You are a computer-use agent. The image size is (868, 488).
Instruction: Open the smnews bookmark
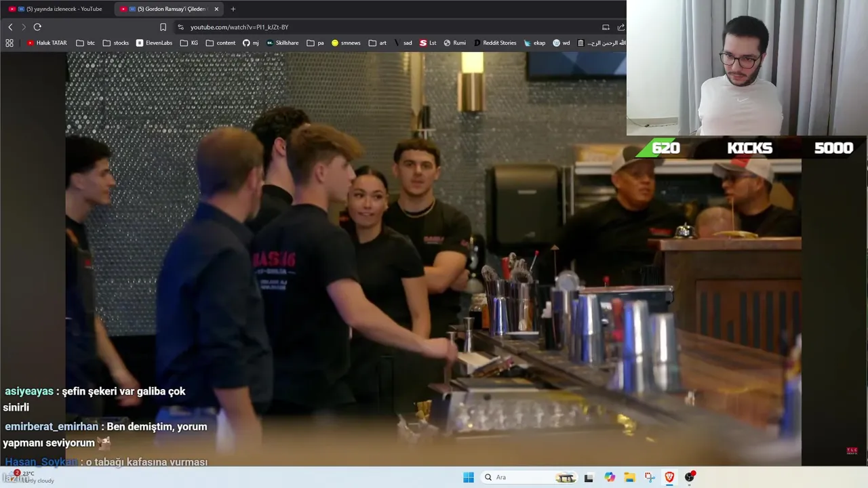coord(346,43)
